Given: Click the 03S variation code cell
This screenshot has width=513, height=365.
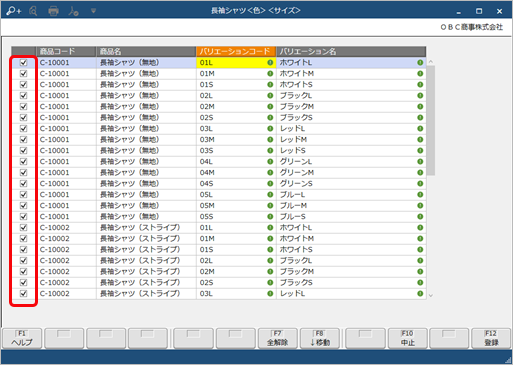Looking at the screenshot, I should 236,151.
